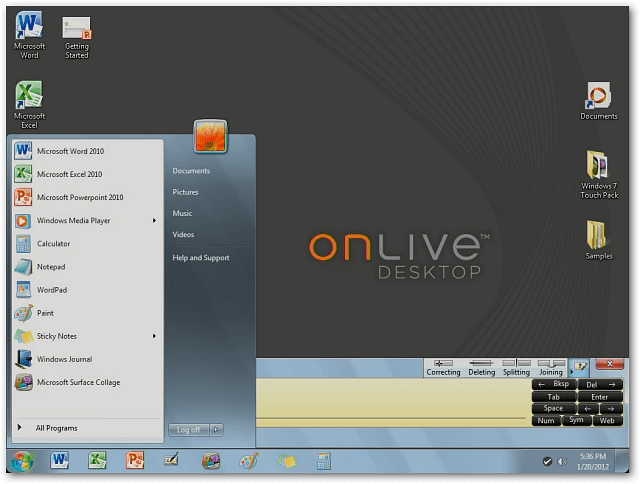Screen dimensions: 640x484
Task: Click the volume speaker tray icon
Action: pos(562,462)
